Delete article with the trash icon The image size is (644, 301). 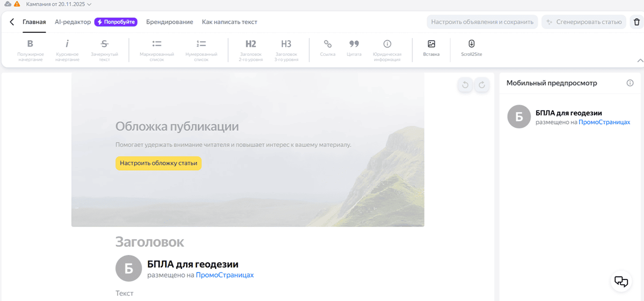636,22
